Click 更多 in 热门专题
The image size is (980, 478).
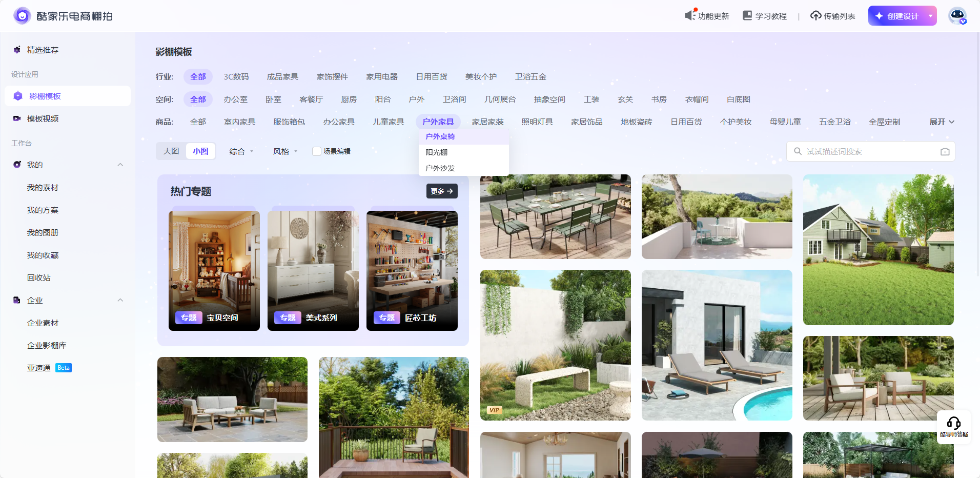(442, 191)
